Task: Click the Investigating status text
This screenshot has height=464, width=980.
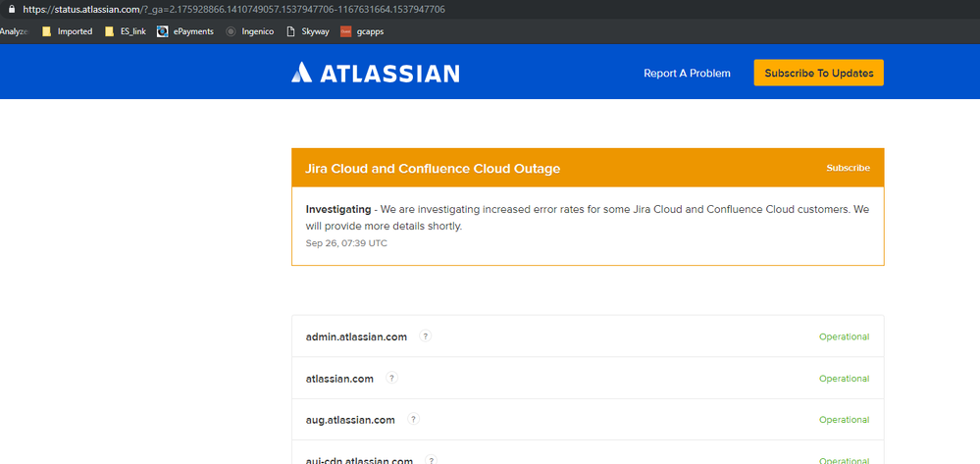Action: point(338,210)
